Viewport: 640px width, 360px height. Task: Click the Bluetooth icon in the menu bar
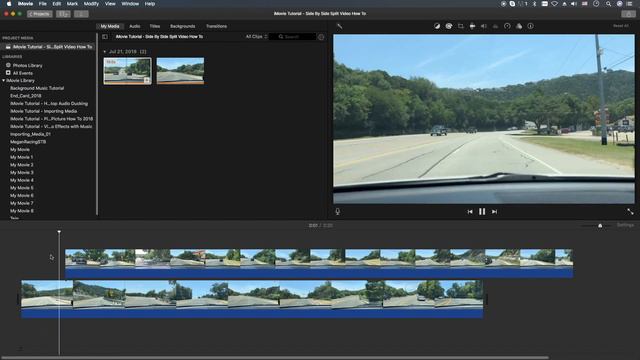pos(535,4)
